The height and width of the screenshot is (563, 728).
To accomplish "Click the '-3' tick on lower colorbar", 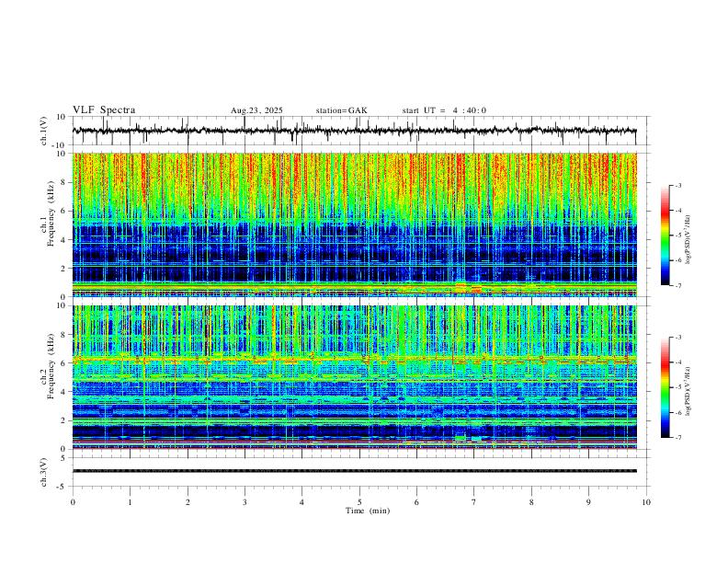I will [x=677, y=338].
